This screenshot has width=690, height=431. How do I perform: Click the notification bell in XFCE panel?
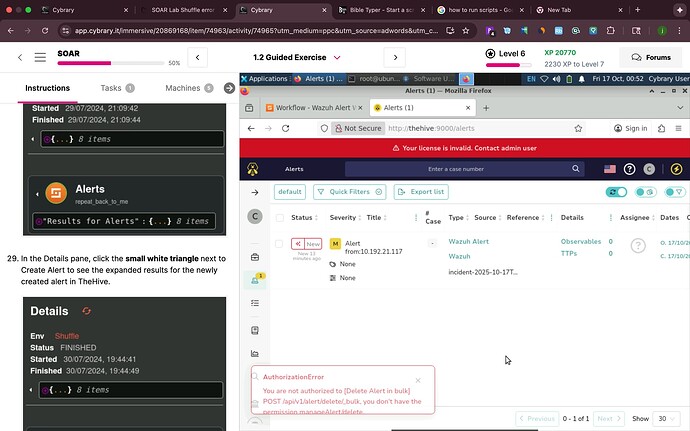[581, 79]
